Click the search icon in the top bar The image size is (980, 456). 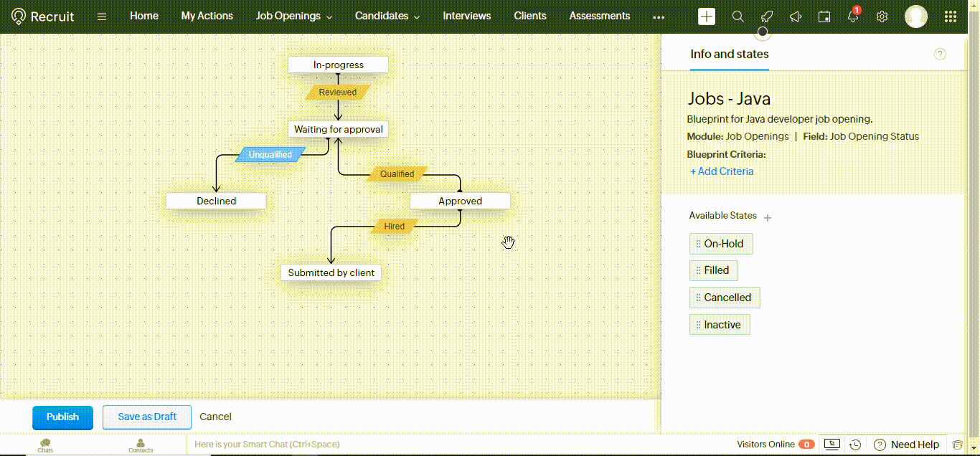click(x=738, y=16)
